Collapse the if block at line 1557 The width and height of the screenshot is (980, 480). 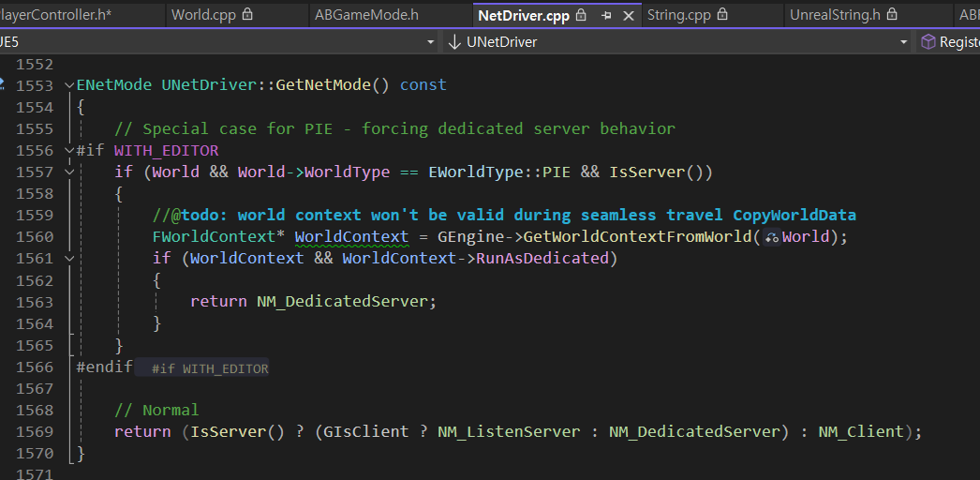click(x=68, y=172)
